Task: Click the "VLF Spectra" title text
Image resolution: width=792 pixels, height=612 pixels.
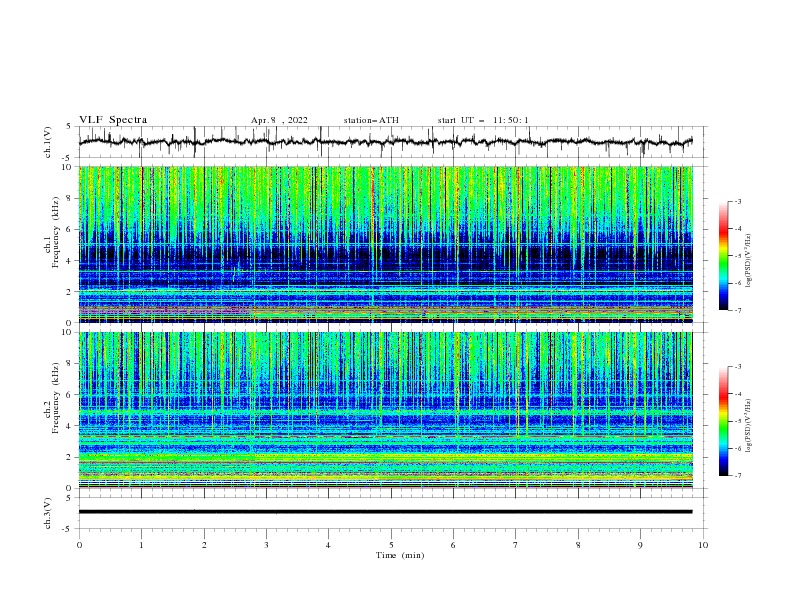Action: point(113,120)
